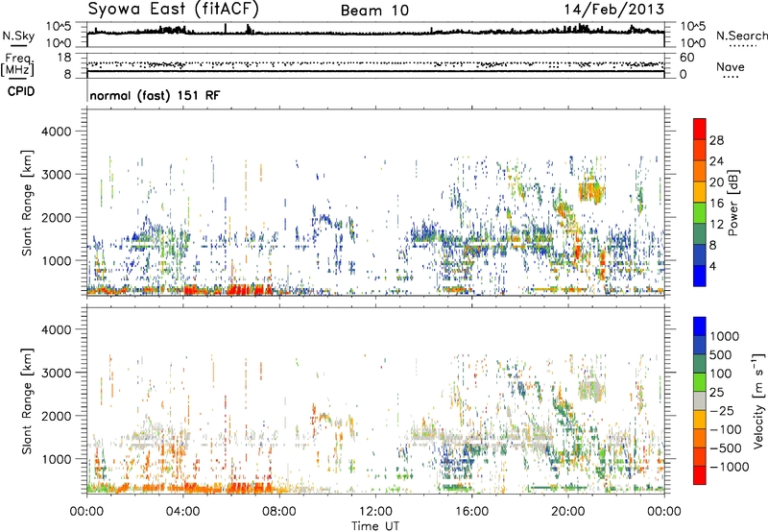Click the left "10^5" N.Sky axis label
Viewport: 768px width, 532px height.
59,27
